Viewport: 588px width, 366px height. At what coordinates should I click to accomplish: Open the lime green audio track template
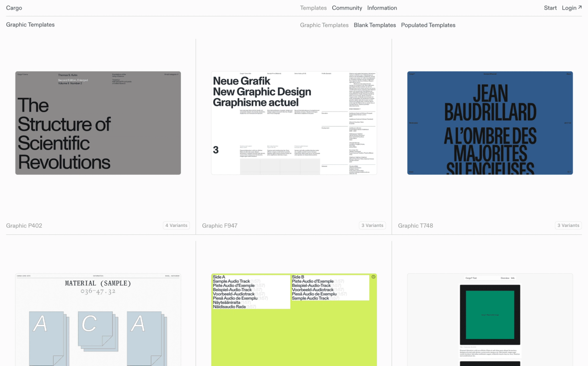[294, 320]
